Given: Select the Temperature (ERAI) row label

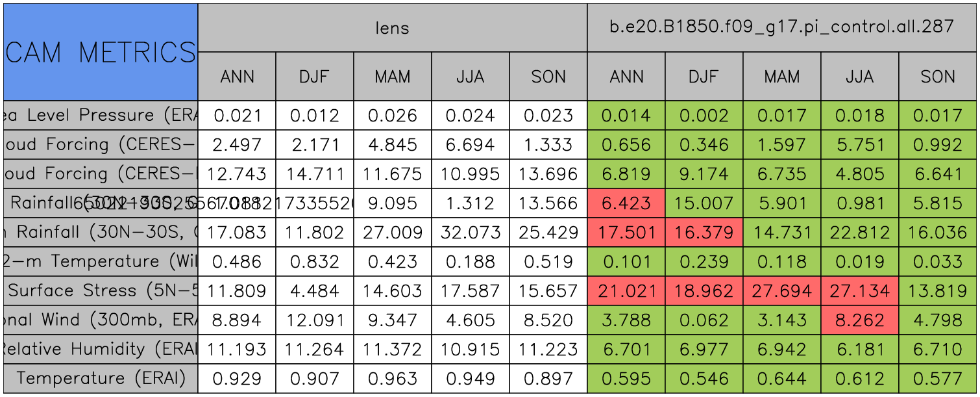Looking at the screenshot, I should [x=101, y=378].
